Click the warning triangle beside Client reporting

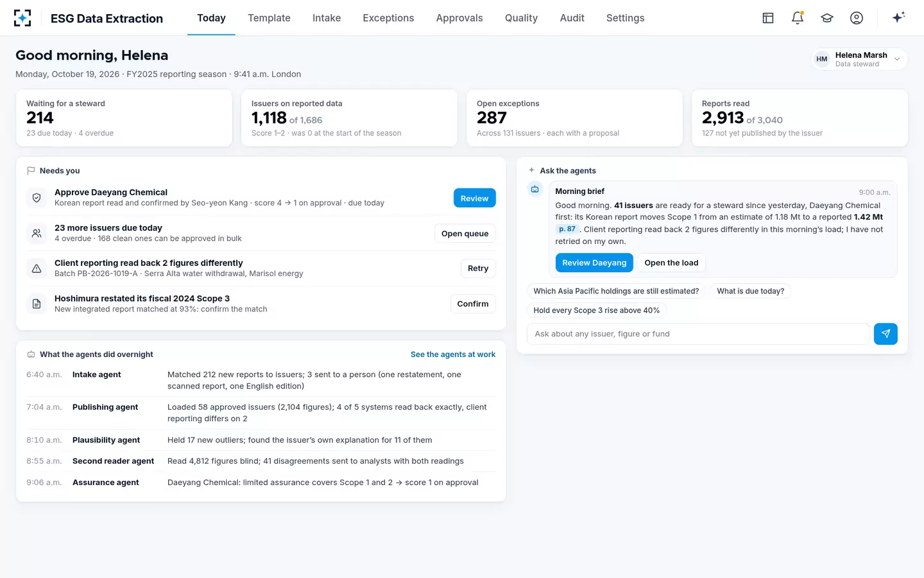(37, 268)
